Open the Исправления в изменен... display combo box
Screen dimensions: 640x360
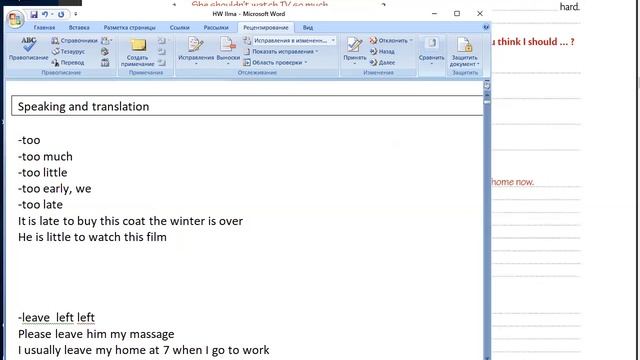294,40
